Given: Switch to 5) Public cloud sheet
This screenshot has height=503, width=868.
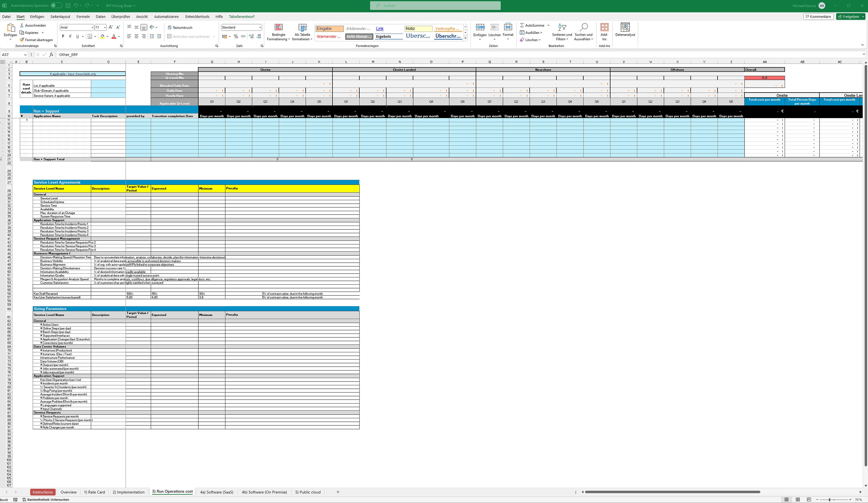Looking at the screenshot, I should pyautogui.click(x=308, y=492).
